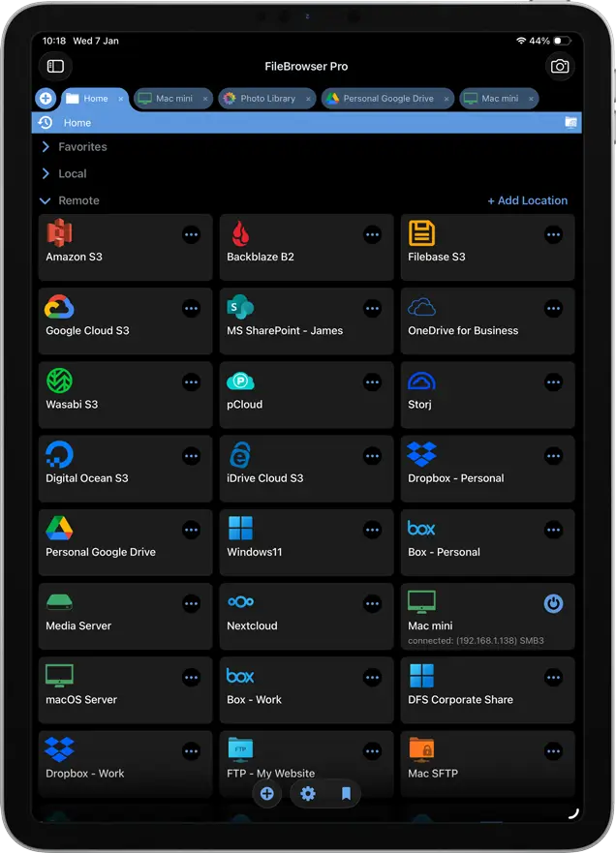This screenshot has width=616, height=853.
Task: Open options menu for Personal Google Drive card
Action: click(191, 530)
